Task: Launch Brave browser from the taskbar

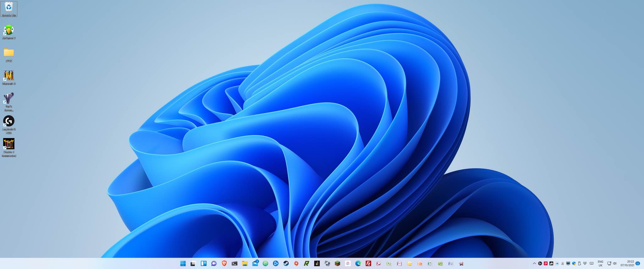Action: [x=224, y=264]
